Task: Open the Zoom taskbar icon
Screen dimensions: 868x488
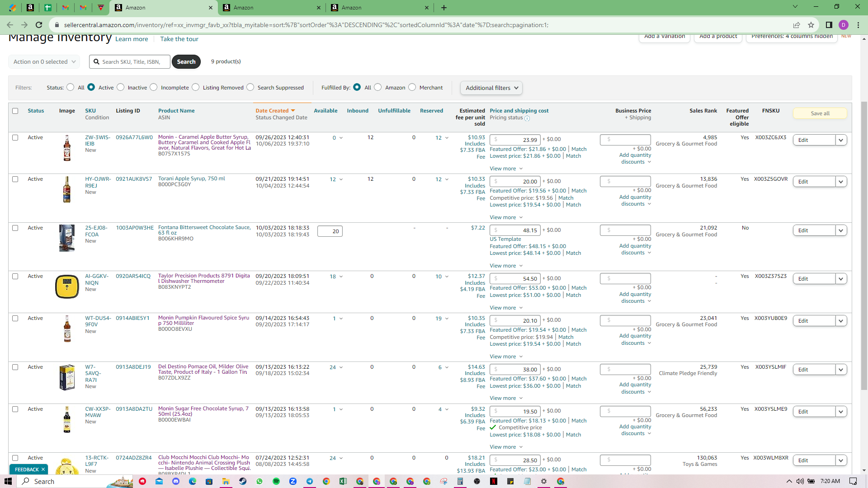Action: tap(293, 481)
